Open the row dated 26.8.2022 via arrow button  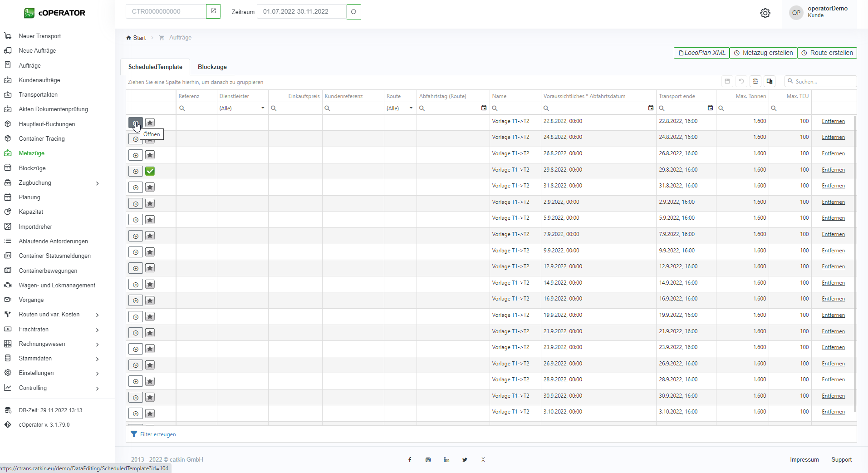(135, 155)
